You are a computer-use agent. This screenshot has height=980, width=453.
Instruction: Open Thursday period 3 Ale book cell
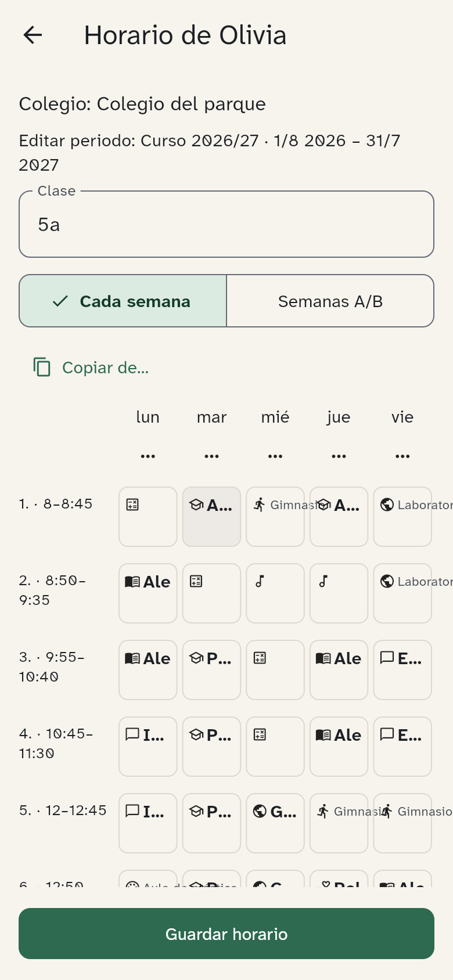(339, 670)
